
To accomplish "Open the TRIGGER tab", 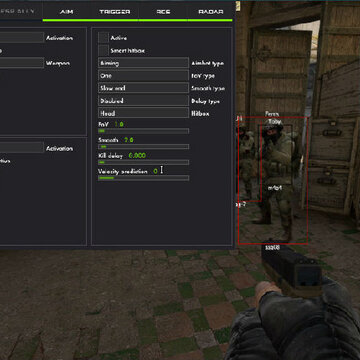I will coord(115,12).
